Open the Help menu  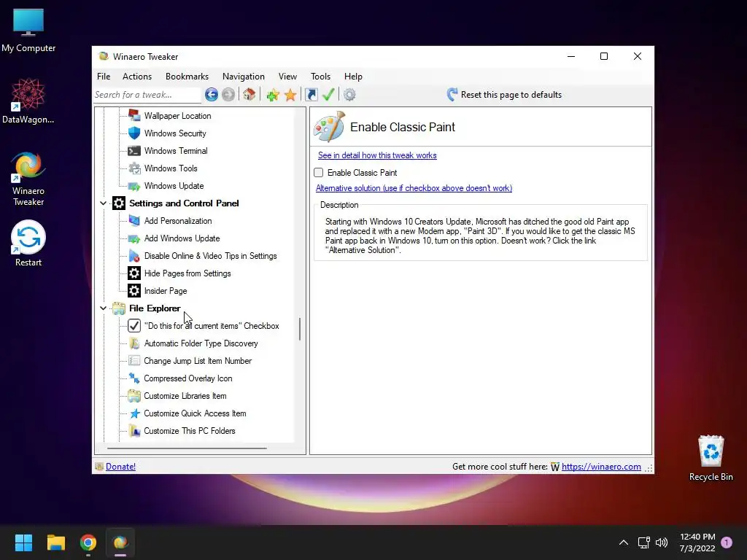tap(353, 76)
